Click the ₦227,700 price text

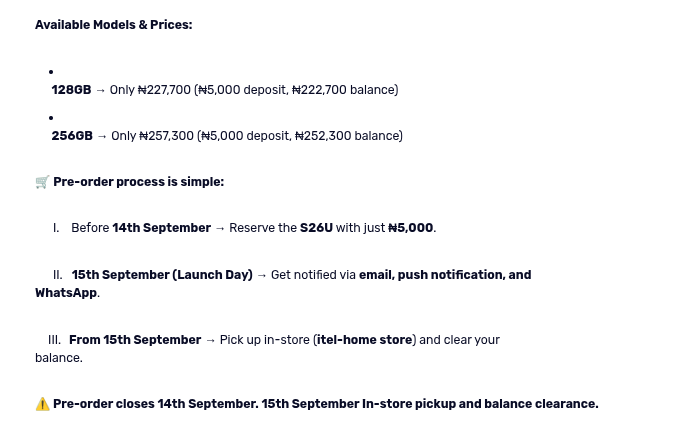(x=164, y=90)
